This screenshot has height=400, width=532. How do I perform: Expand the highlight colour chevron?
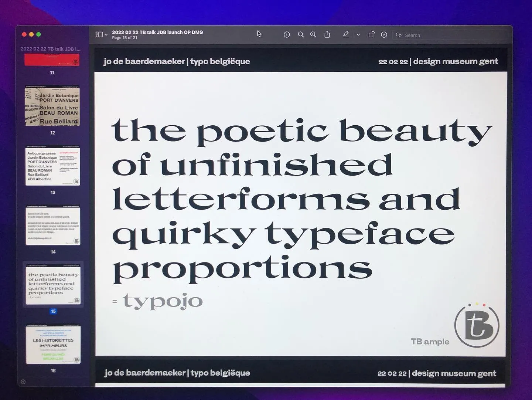358,35
